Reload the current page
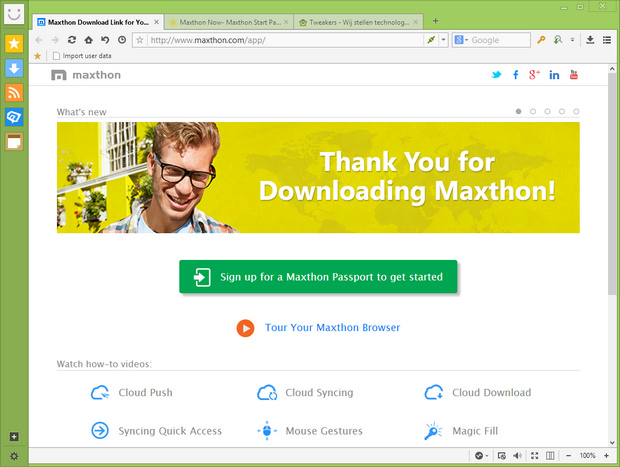 [x=72, y=40]
